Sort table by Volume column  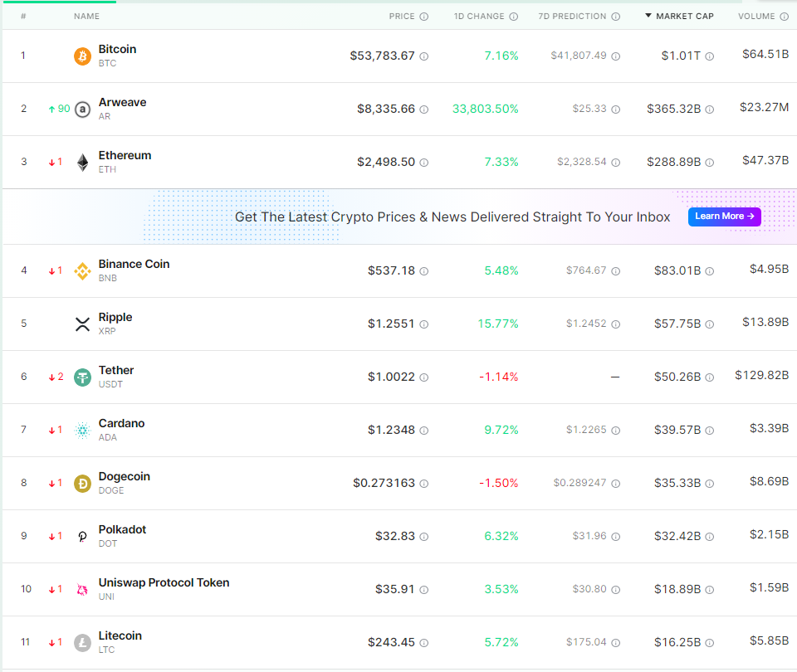pos(756,17)
